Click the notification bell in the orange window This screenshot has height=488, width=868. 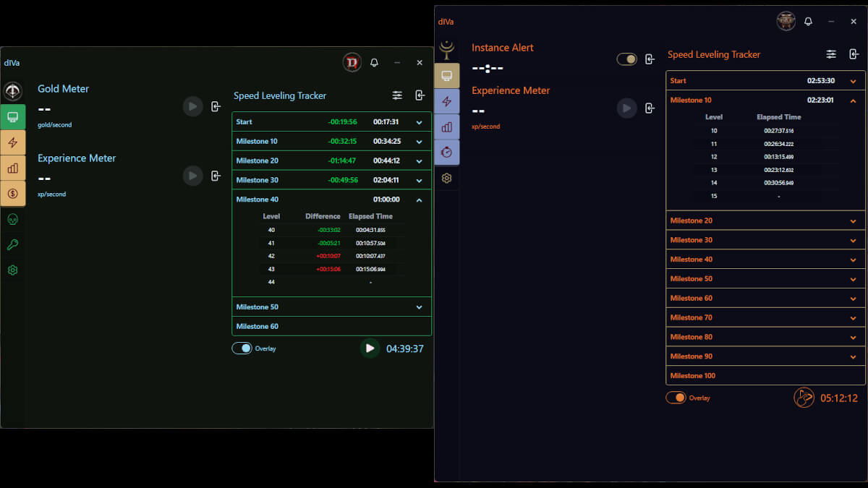coord(808,21)
